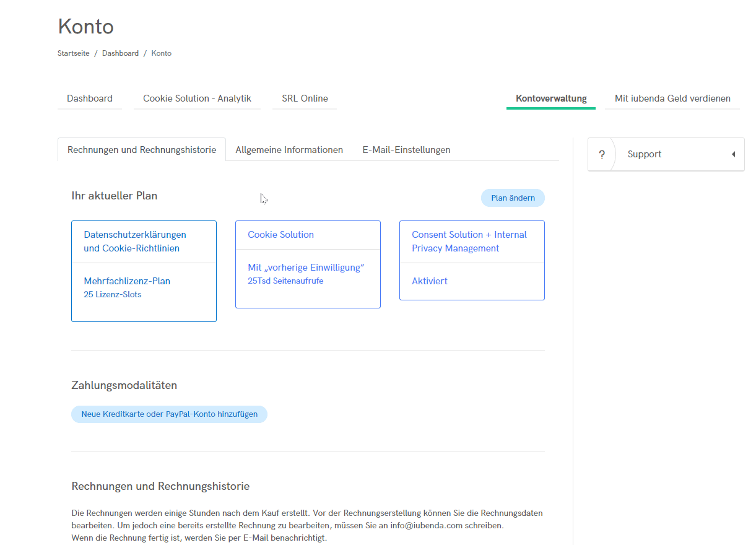756x545 pixels.
Task: Expand the Support panel arrow
Action: [733, 154]
